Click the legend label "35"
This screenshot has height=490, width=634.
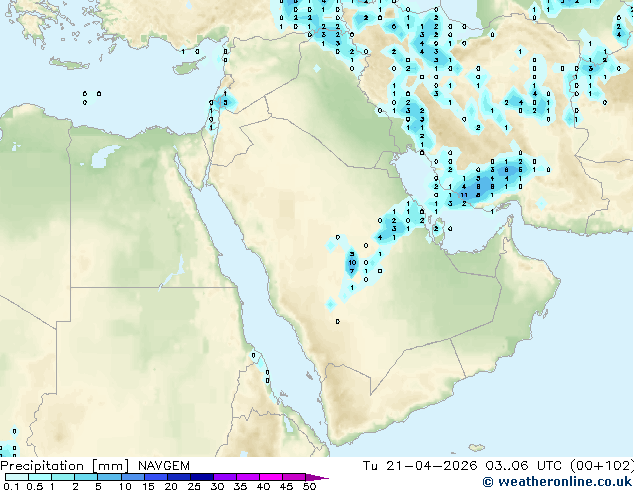tap(240, 486)
